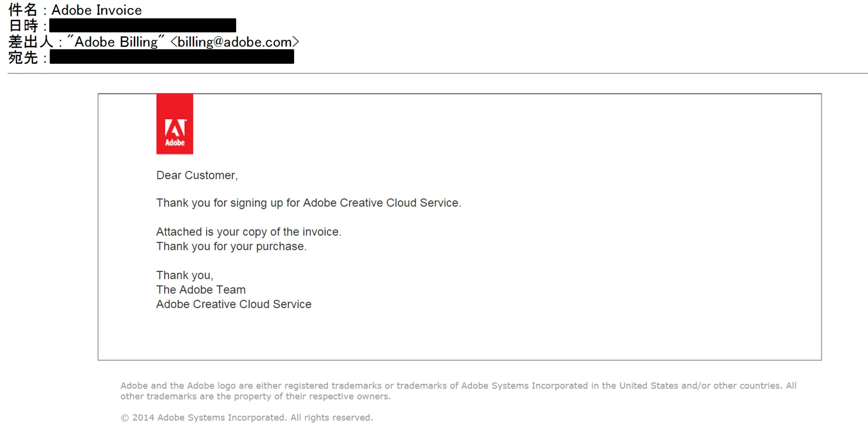This screenshot has height=425, width=868.
Task: Click the redacted recipient field
Action: point(171,57)
